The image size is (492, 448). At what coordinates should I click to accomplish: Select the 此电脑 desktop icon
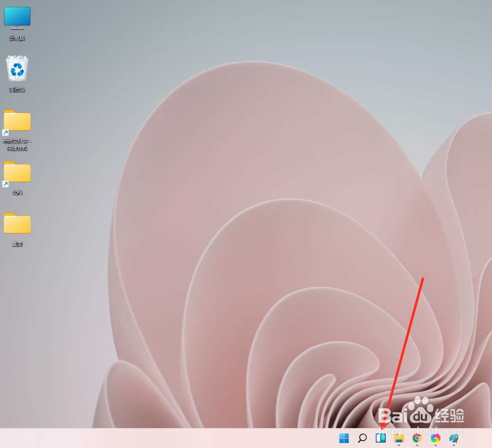(17, 18)
